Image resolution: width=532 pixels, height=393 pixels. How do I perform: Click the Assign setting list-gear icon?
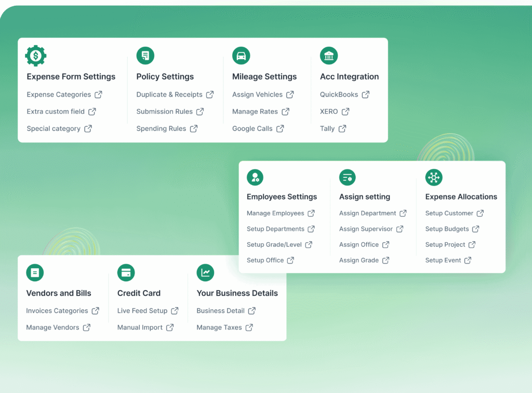click(348, 177)
